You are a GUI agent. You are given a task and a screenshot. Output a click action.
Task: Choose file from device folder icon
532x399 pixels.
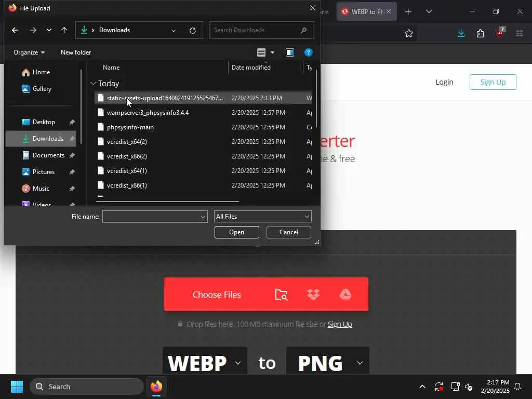tap(281, 295)
